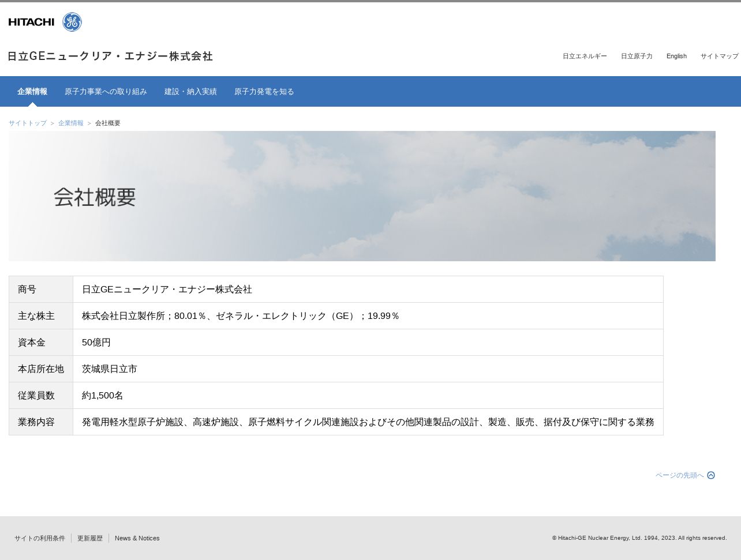The width and height of the screenshot is (741, 560).
Task: Click the 本店所在地 table header cell
Action: click(x=41, y=369)
